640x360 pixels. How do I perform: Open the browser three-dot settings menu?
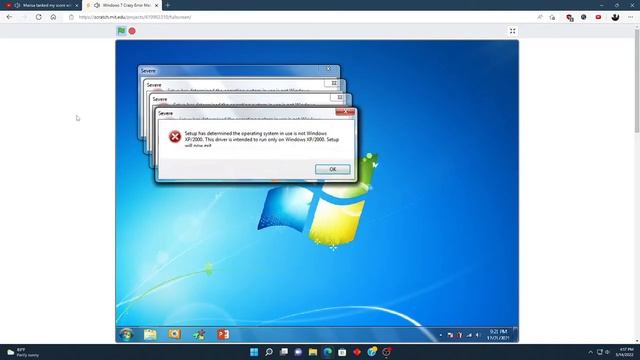[x=631, y=17]
